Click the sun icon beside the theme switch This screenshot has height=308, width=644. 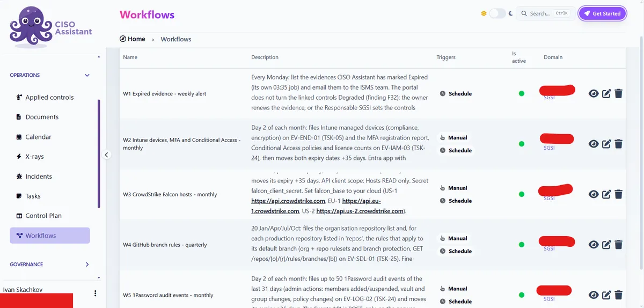coord(484,13)
